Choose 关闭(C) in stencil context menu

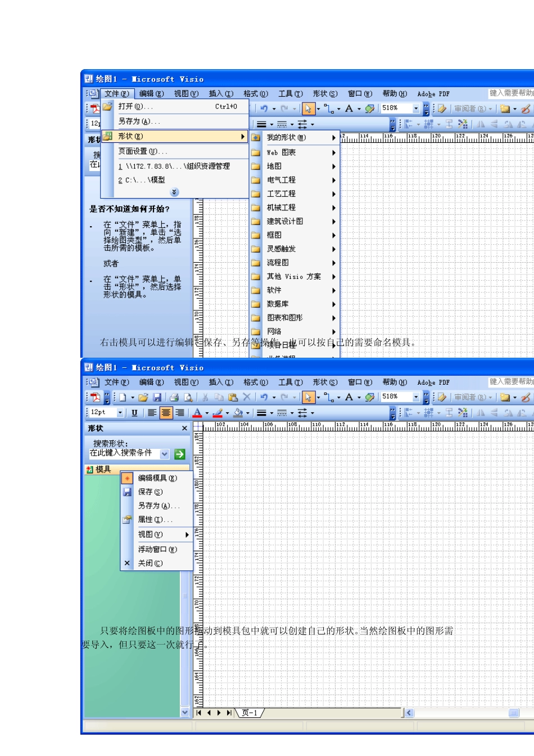point(157,563)
